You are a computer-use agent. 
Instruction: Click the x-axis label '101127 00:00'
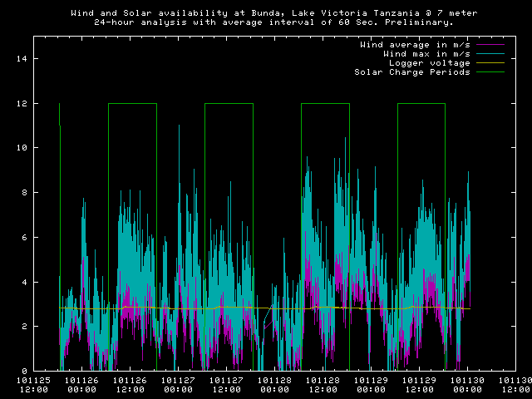click(x=179, y=384)
